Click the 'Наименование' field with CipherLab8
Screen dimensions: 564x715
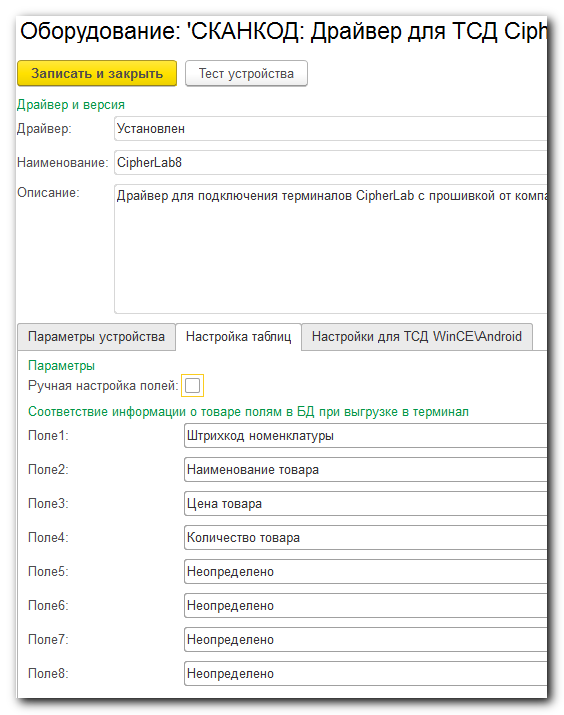coord(331,162)
